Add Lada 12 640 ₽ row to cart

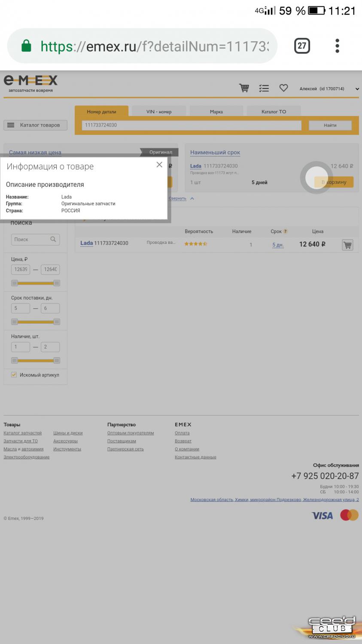tap(347, 245)
